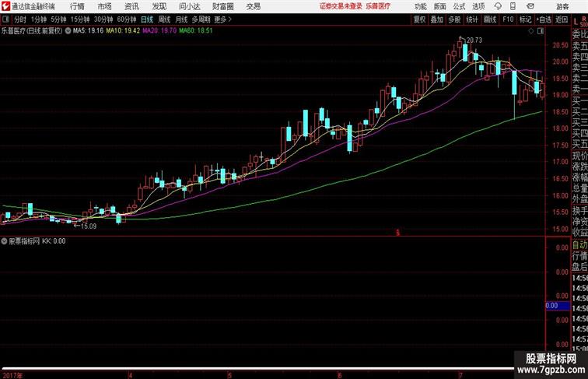Open the 选项 menu
The image size is (588, 379).
click(x=478, y=6)
